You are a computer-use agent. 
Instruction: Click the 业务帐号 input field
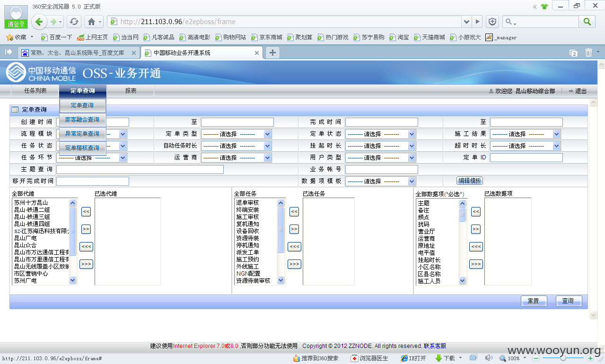[382, 170]
